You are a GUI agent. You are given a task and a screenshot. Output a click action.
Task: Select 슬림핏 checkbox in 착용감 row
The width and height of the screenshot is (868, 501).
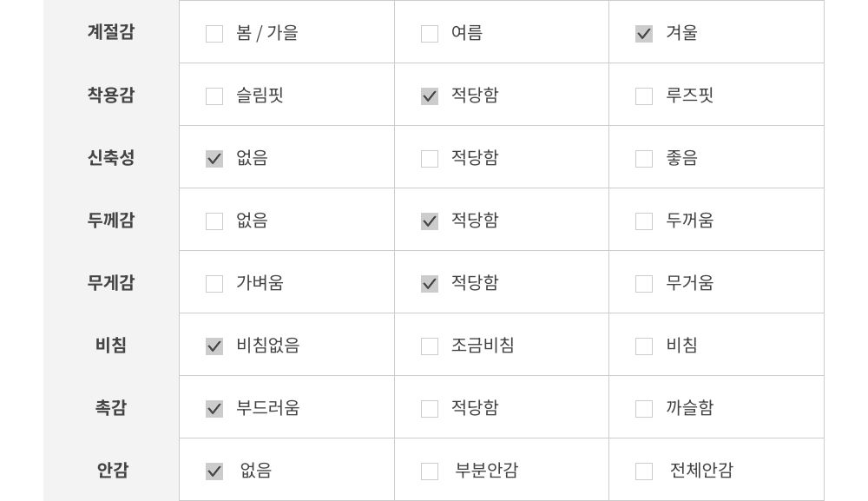tap(214, 96)
